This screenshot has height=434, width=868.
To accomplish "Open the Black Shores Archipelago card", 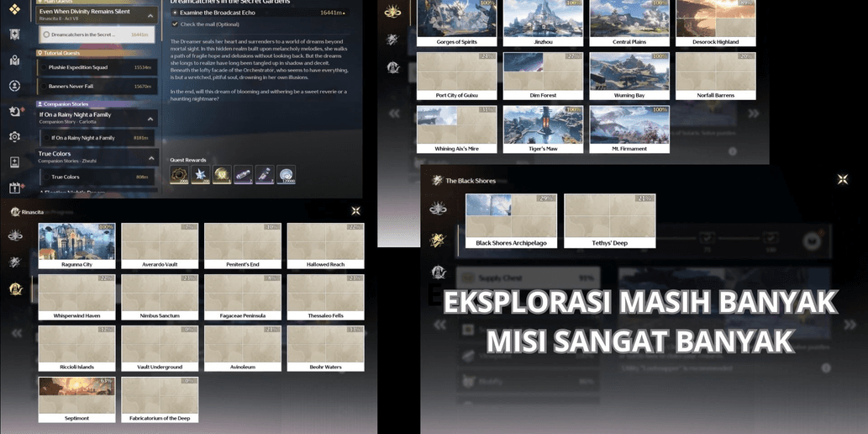I will click(x=511, y=220).
